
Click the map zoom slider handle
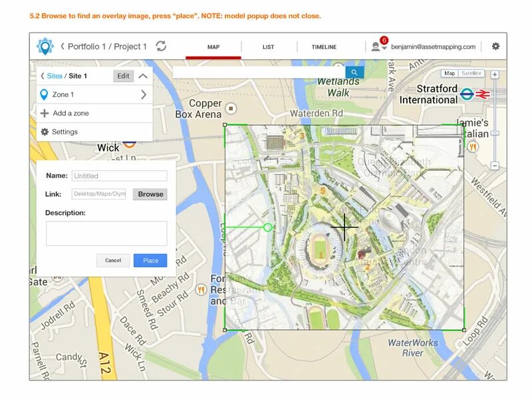(495, 133)
